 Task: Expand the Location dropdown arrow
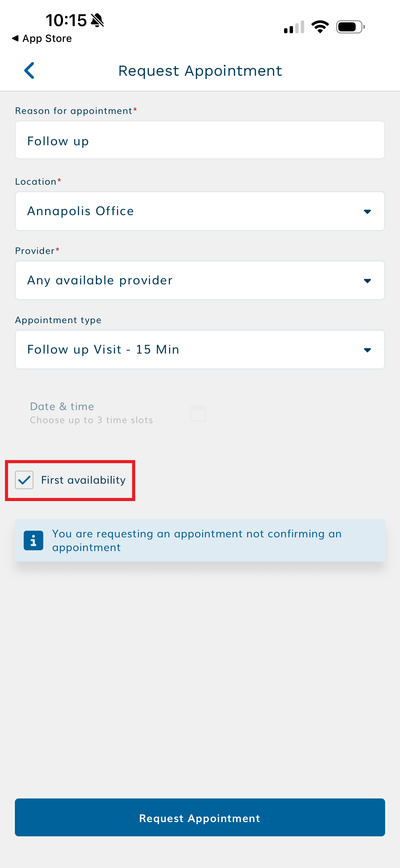click(367, 212)
